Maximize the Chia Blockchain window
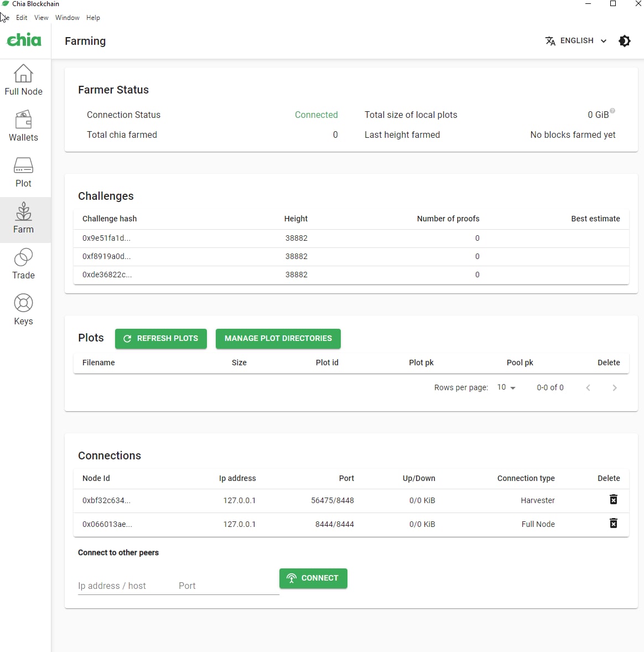Viewport: 644px width, 652px height. pos(613,4)
